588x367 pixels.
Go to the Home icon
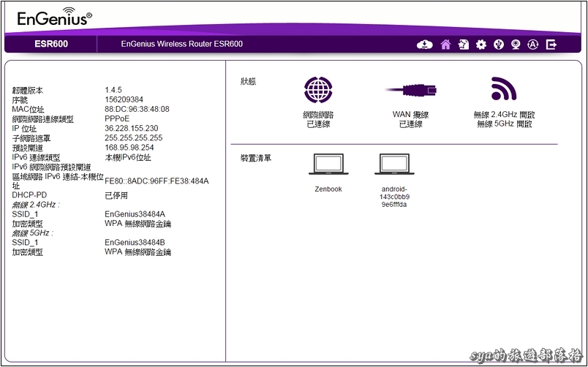tap(445, 45)
